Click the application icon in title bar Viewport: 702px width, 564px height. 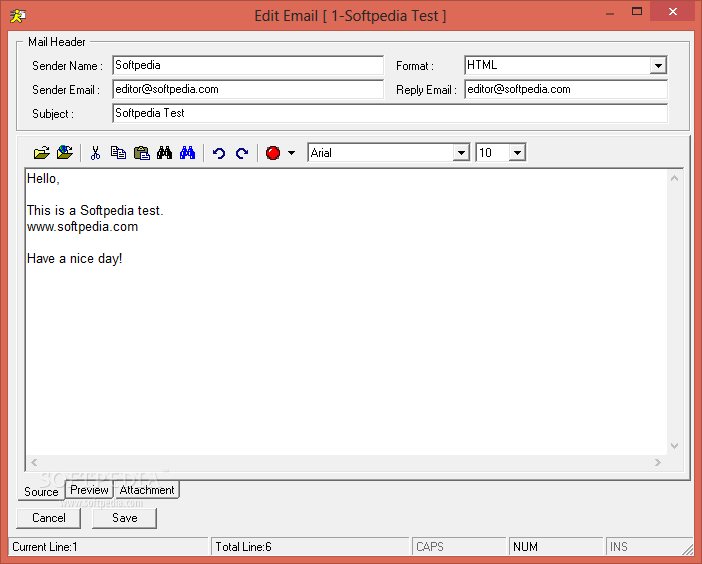pyautogui.click(x=18, y=16)
